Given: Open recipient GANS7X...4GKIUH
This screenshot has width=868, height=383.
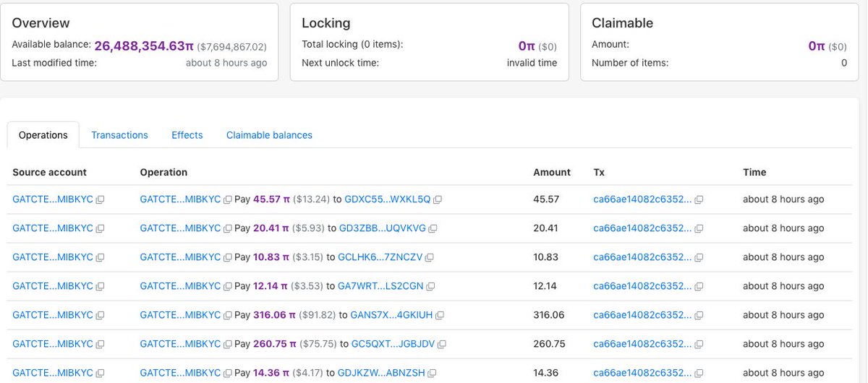Looking at the screenshot, I should pos(391,315).
